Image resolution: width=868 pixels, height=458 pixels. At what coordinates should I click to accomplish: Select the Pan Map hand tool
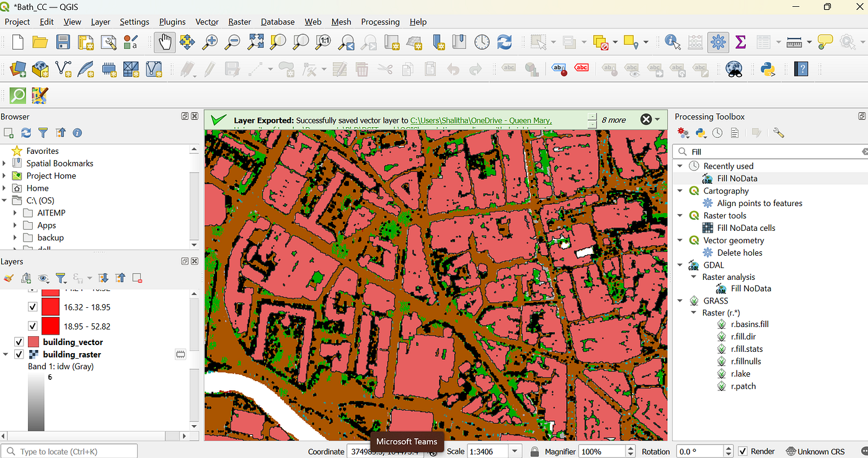[x=165, y=42]
